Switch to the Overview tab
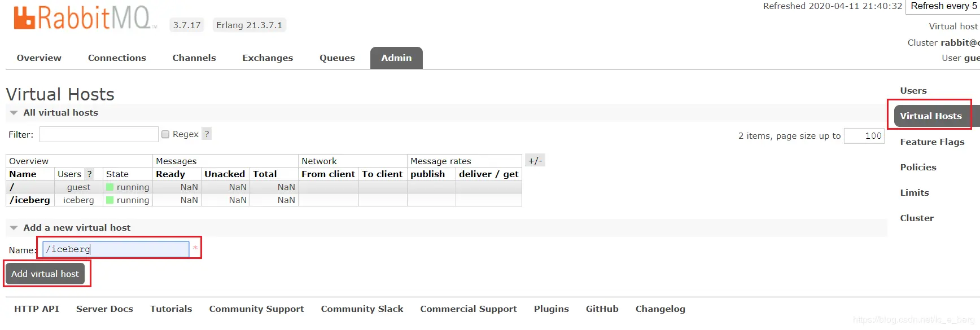The width and height of the screenshot is (980, 330). [39, 58]
